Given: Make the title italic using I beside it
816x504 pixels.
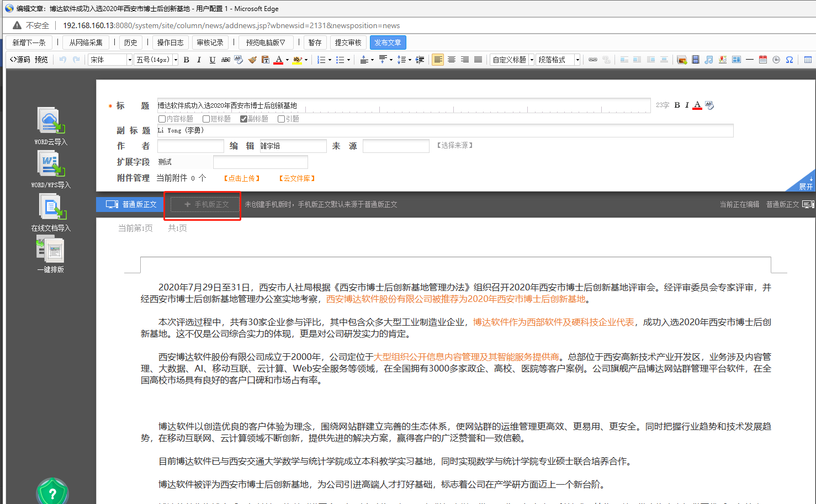Looking at the screenshot, I should (x=687, y=105).
